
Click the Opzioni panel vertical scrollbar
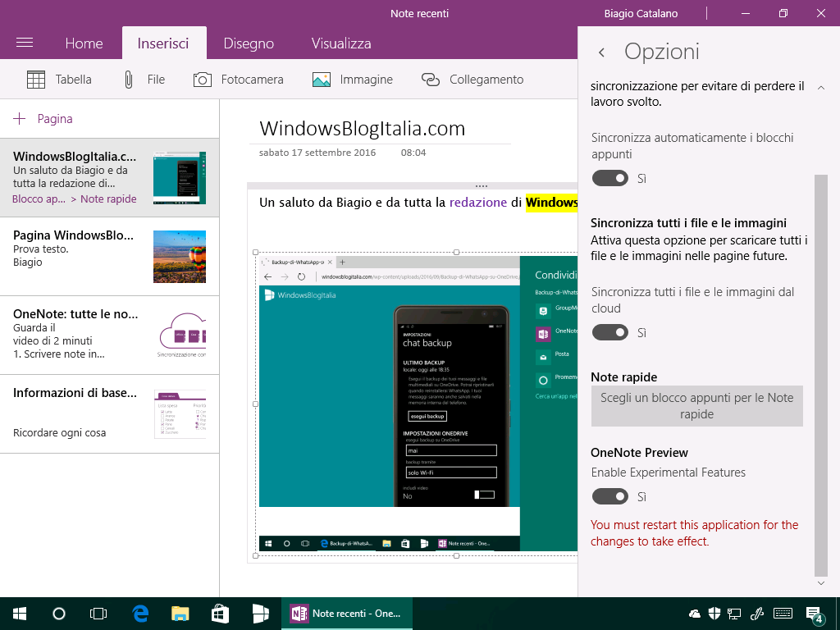(820, 375)
